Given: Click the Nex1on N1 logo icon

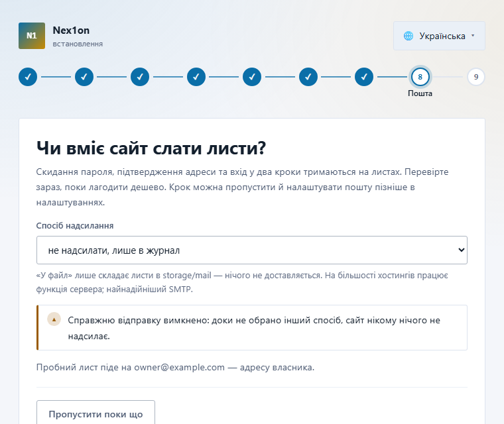Looking at the screenshot, I should click(32, 36).
